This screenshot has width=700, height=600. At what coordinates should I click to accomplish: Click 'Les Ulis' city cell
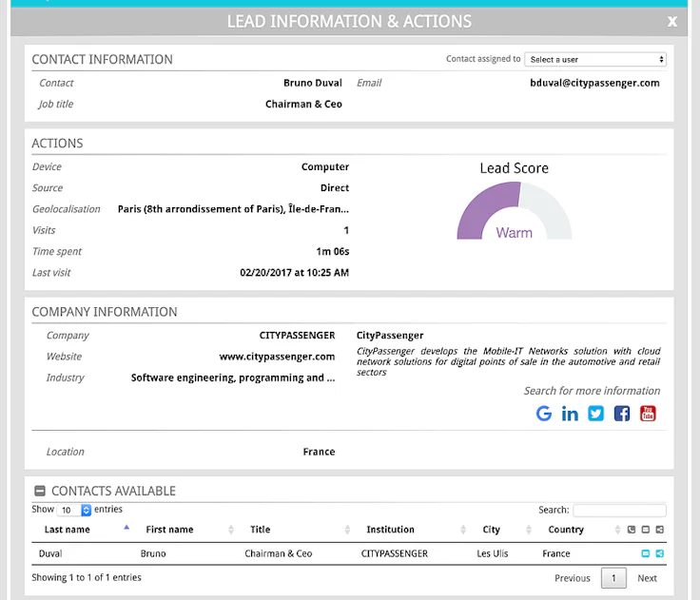point(492,553)
